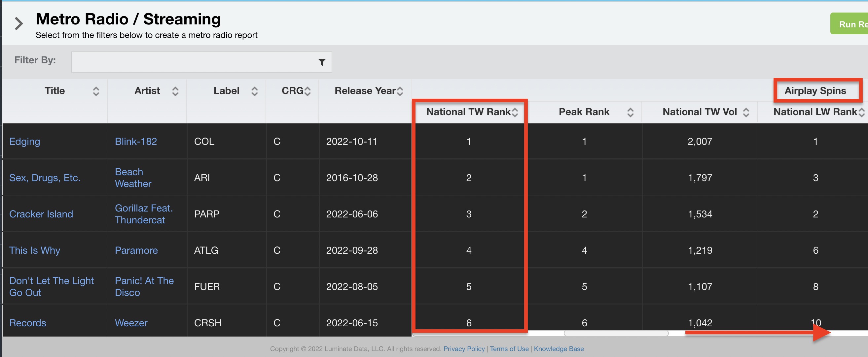Open the Privacy Policy link
The width and height of the screenshot is (868, 357).
pyautogui.click(x=464, y=349)
